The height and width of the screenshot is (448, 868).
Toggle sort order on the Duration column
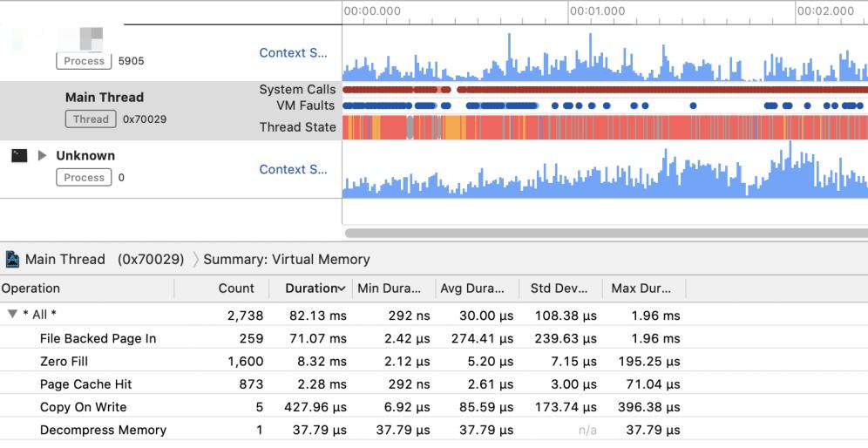[x=315, y=288]
